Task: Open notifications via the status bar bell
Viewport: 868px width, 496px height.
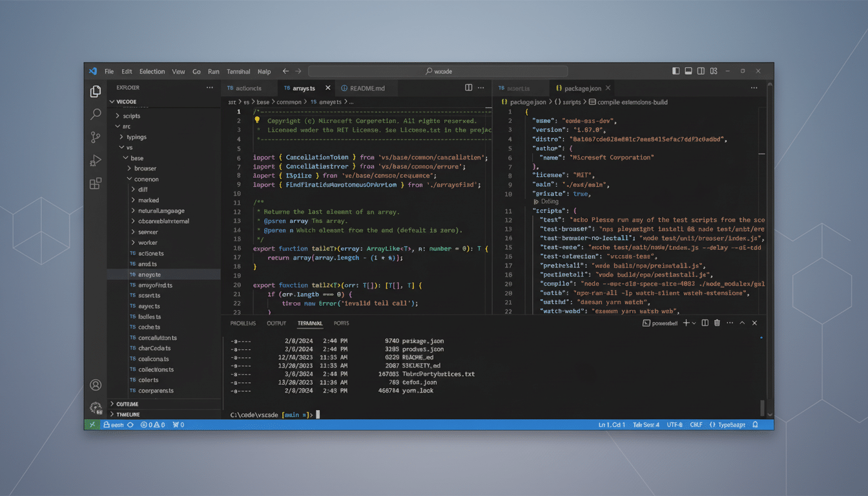Action: [754, 424]
